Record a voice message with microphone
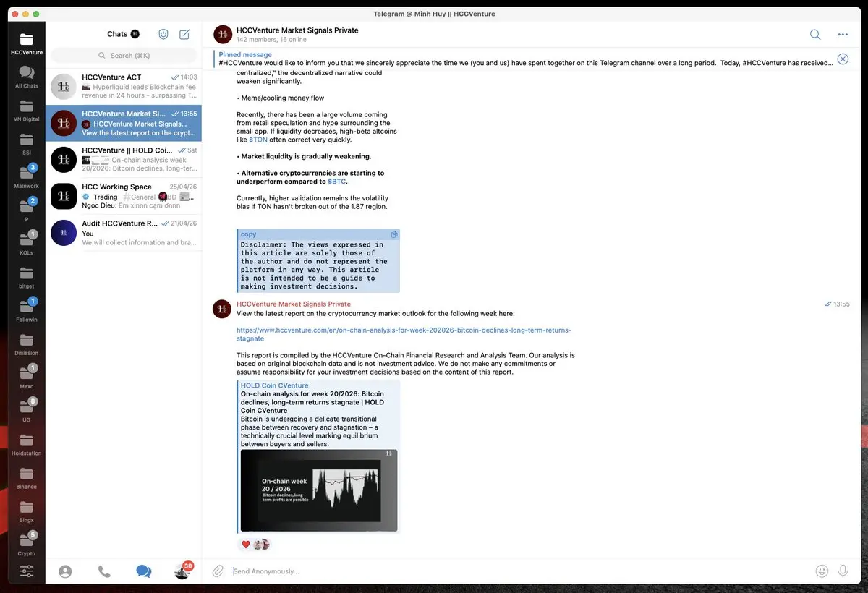This screenshot has width=868, height=593. point(843,571)
